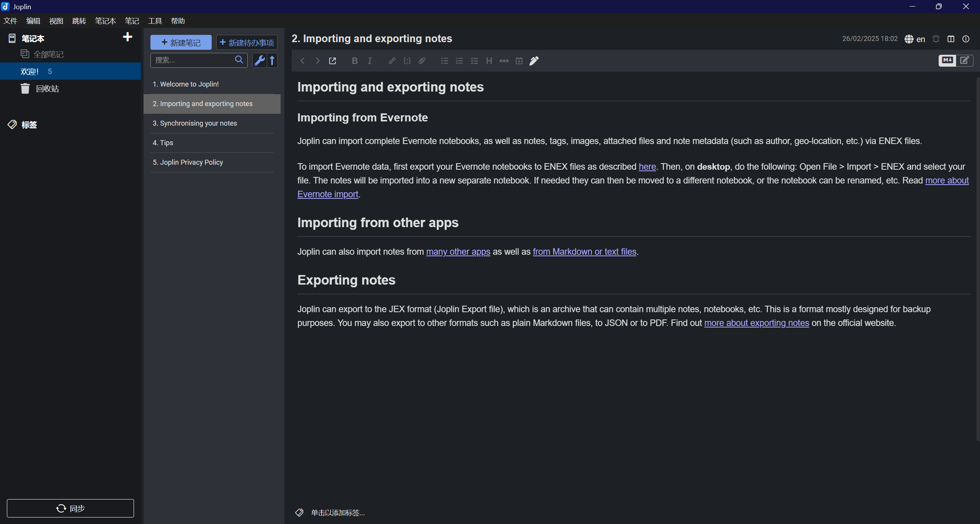Viewport: 980px width, 524px height.
Task: Open note '3. Synchronising your notes'
Action: point(212,123)
